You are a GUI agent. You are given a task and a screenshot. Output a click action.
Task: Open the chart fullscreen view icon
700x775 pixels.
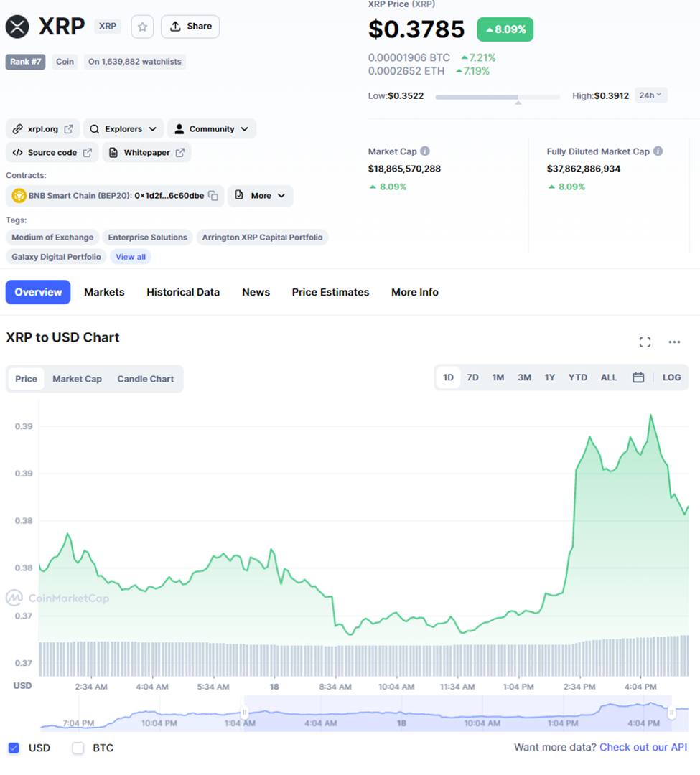point(645,342)
